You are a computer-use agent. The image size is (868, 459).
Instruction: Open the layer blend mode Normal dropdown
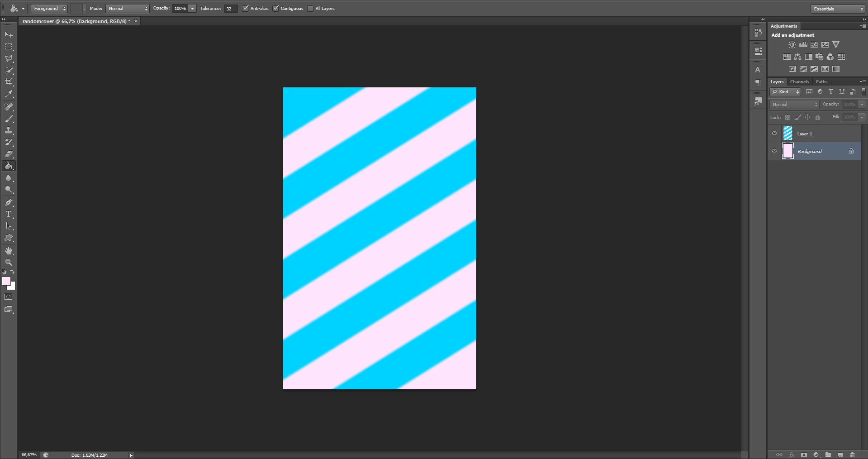794,104
